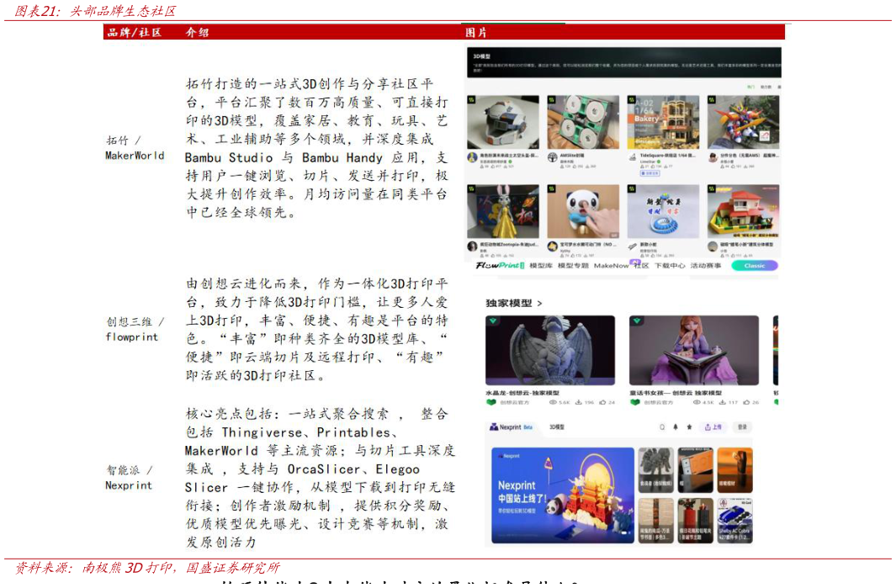Image resolution: width=896 pixels, height=588 pixels.
Task: Switch to the 3D模型 tab in Nexprint
Action: pyautogui.click(x=557, y=427)
